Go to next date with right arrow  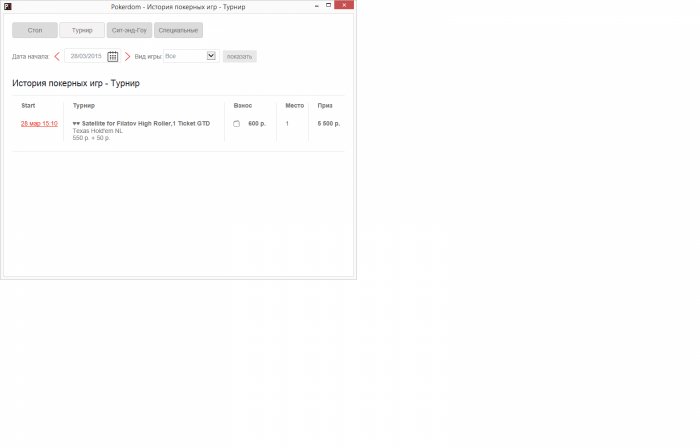[x=127, y=56]
